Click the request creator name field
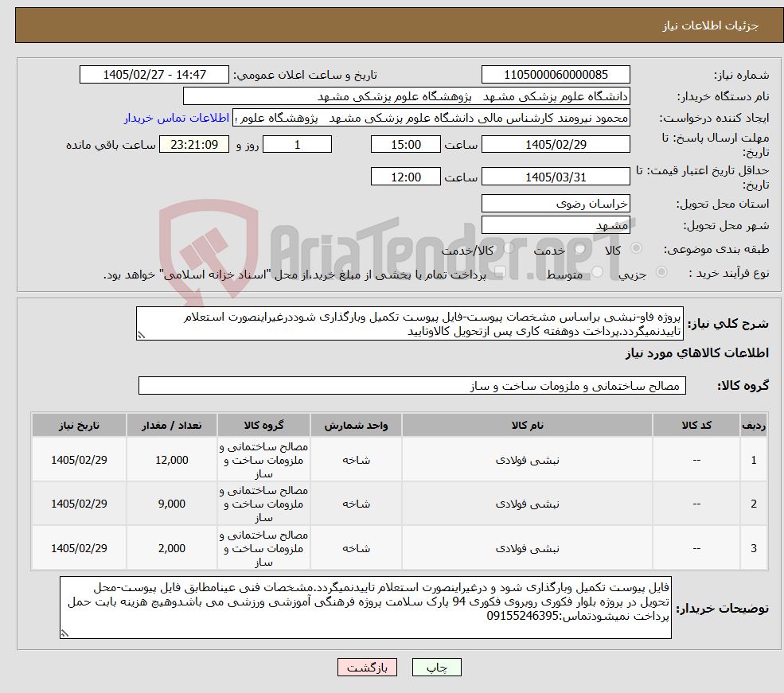Screen dimensions: 784x693 tap(431, 118)
